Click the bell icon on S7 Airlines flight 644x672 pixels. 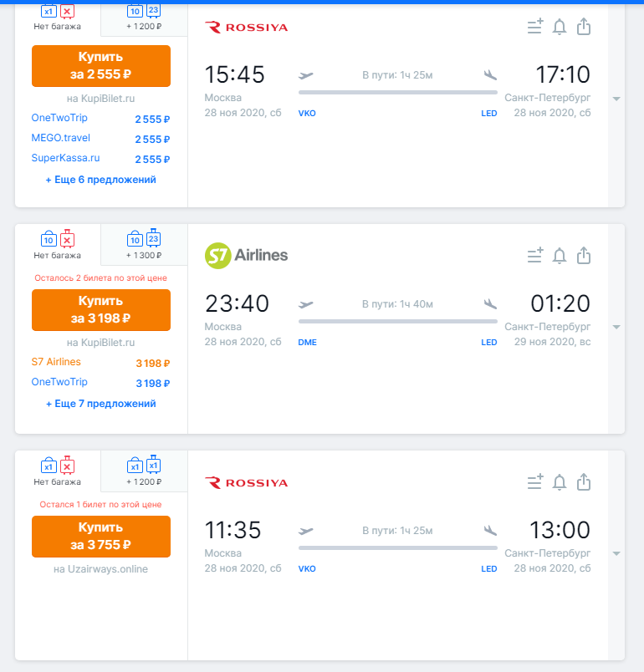point(559,256)
